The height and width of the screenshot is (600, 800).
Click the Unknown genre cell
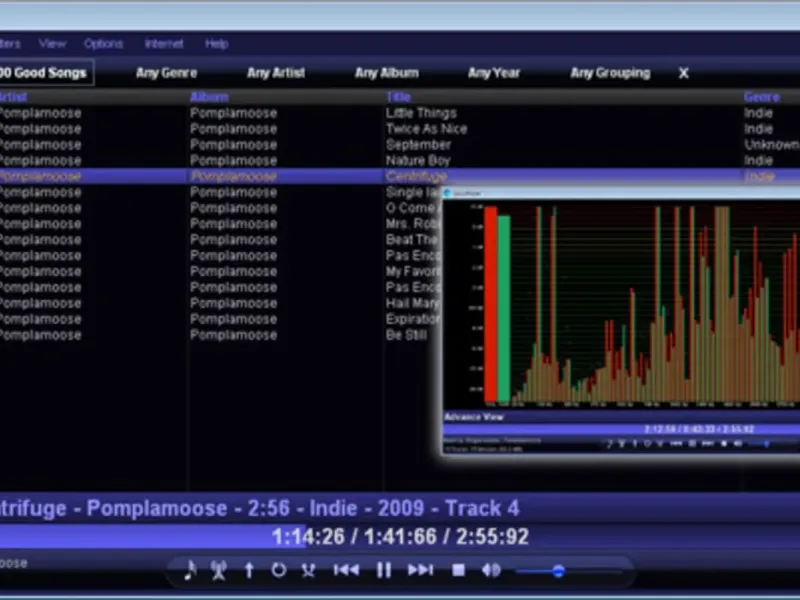click(771, 145)
